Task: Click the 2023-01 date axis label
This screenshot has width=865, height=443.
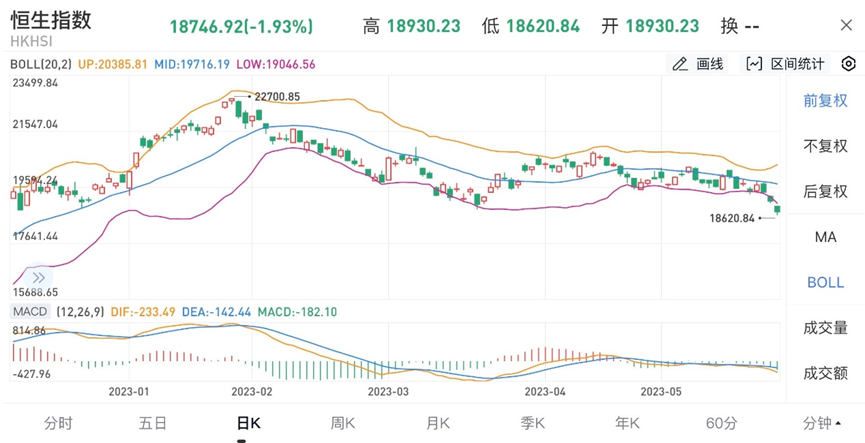Action: click(x=129, y=392)
